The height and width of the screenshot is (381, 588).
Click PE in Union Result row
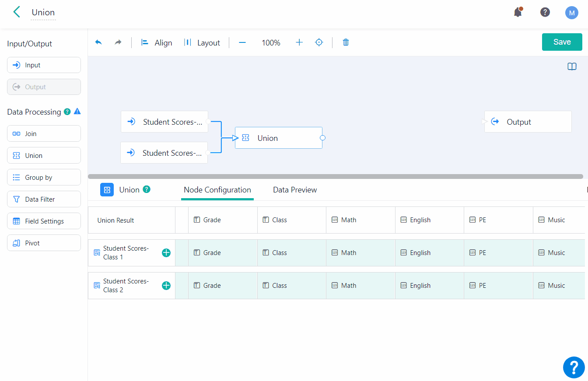[498, 220]
